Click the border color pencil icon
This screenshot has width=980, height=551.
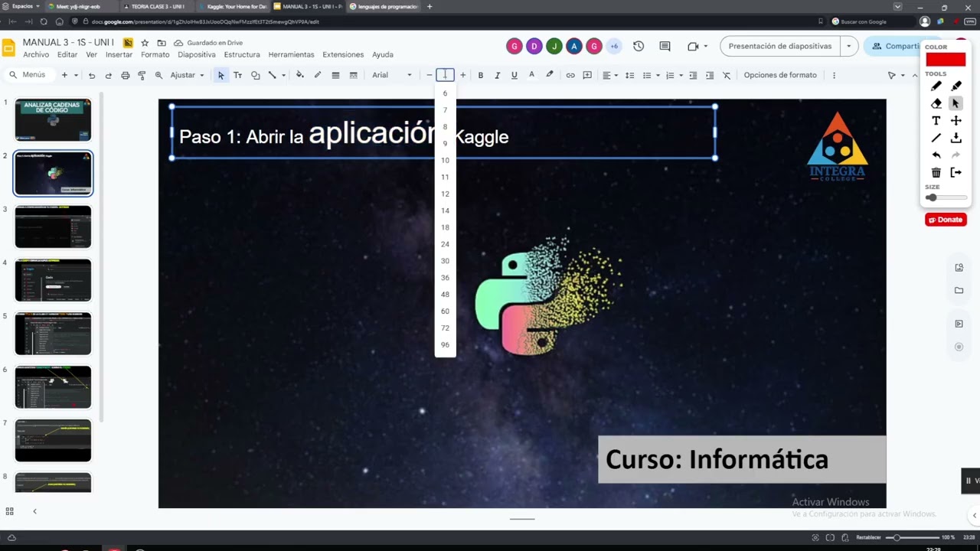click(x=317, y=75)
